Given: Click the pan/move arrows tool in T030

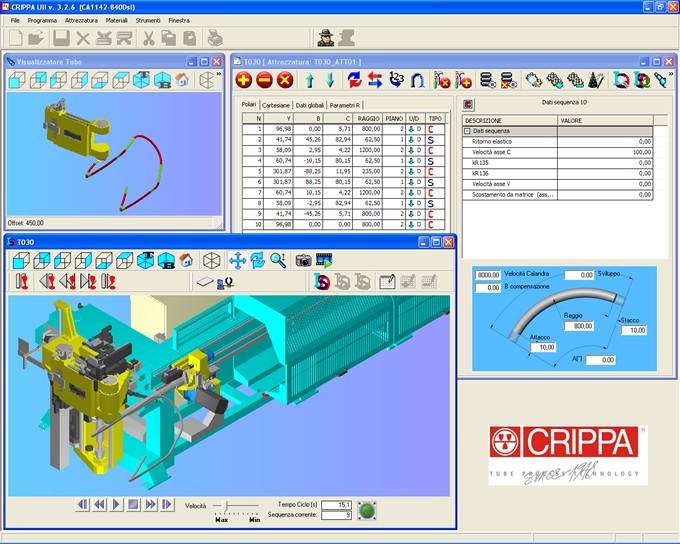Looking at the screenshot, I should coord(237,260).
